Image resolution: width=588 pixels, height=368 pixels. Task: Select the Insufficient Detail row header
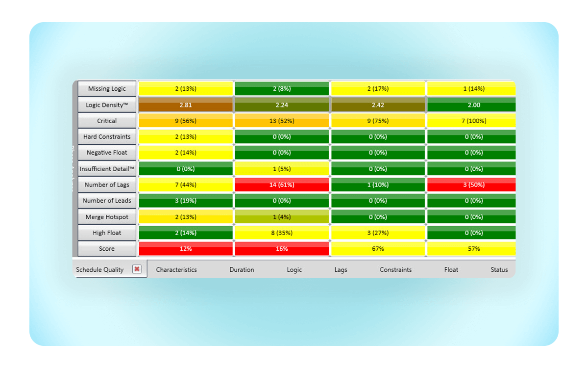[x=107, y=169]
